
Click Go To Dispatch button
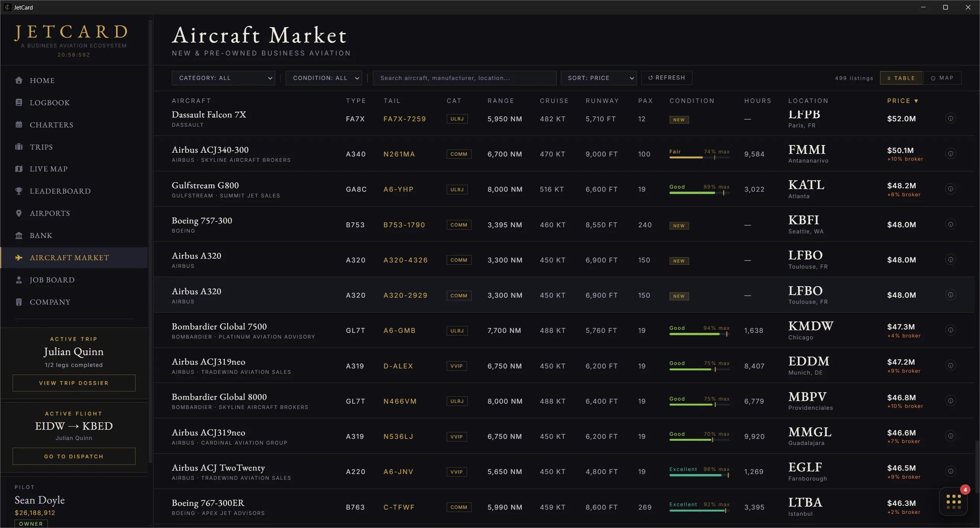click(x=74, y=456)
